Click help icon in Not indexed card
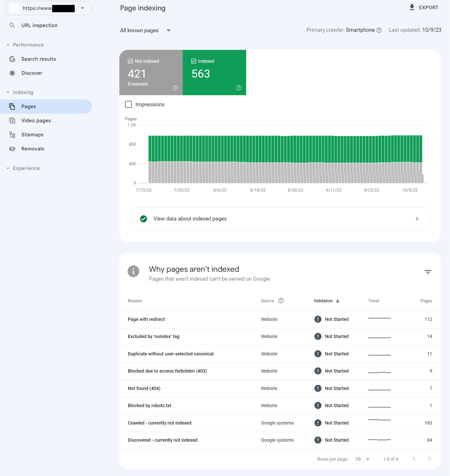The height and width of the screenshot is (476, 450). [x=175, y=88]
